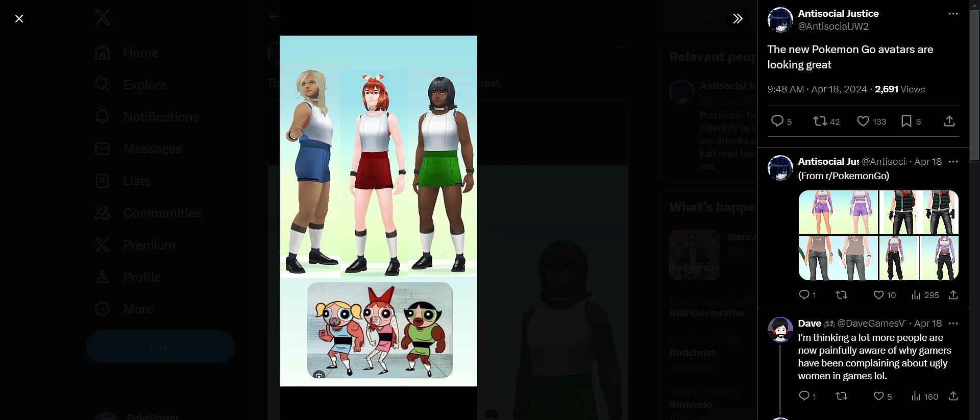Click the Powerpuff avatars image in viewer
Viewport: 980px width, 420px height.
pyautogui.click(x=378, y=211)
